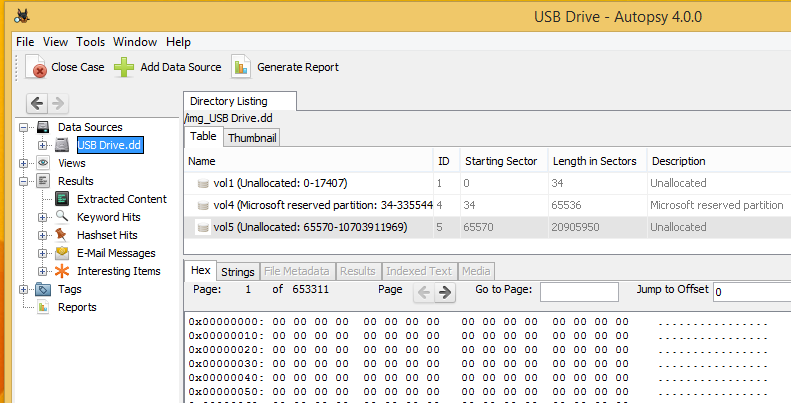Viewport: 791px width, 403px height.
Task: Click the Add Data Source plus icon
Action: (x=124, y=67)
